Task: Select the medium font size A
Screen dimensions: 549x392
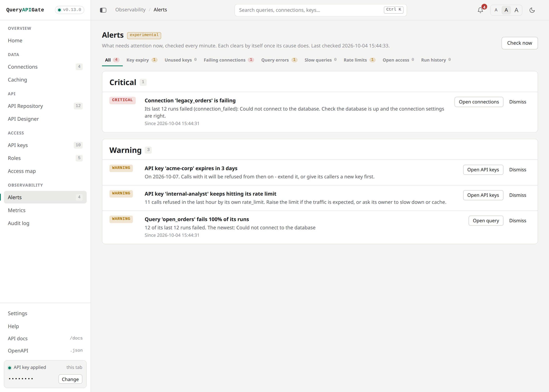Action: click(506, 10)
